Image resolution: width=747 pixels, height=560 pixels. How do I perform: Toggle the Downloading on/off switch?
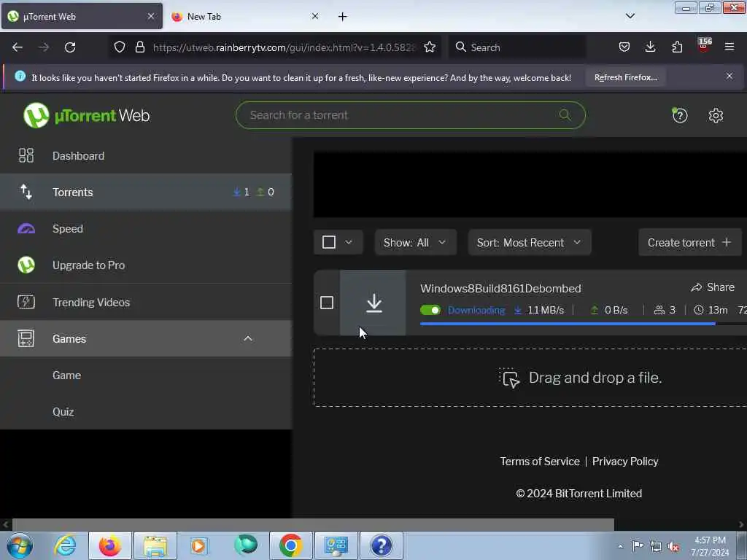pos(430,310)
